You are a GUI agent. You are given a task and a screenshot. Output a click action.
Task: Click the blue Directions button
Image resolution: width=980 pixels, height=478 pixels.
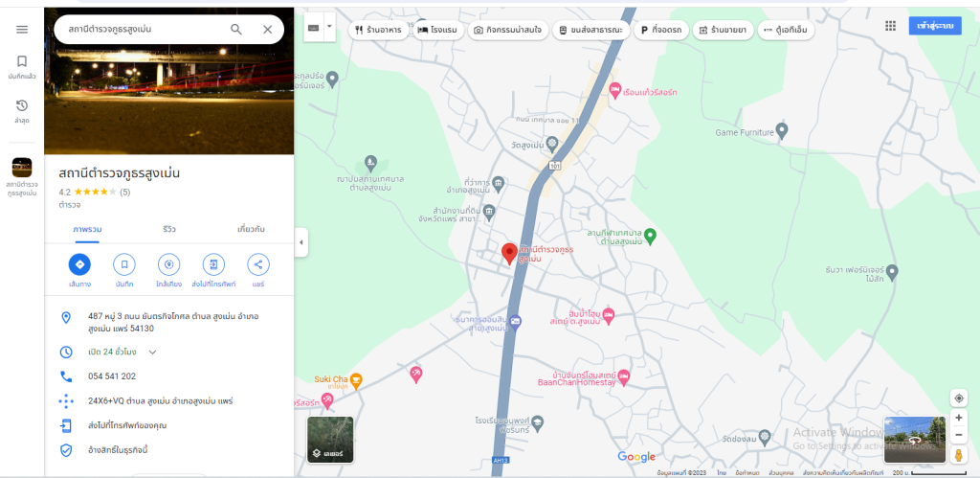click(x=79, y=264)
